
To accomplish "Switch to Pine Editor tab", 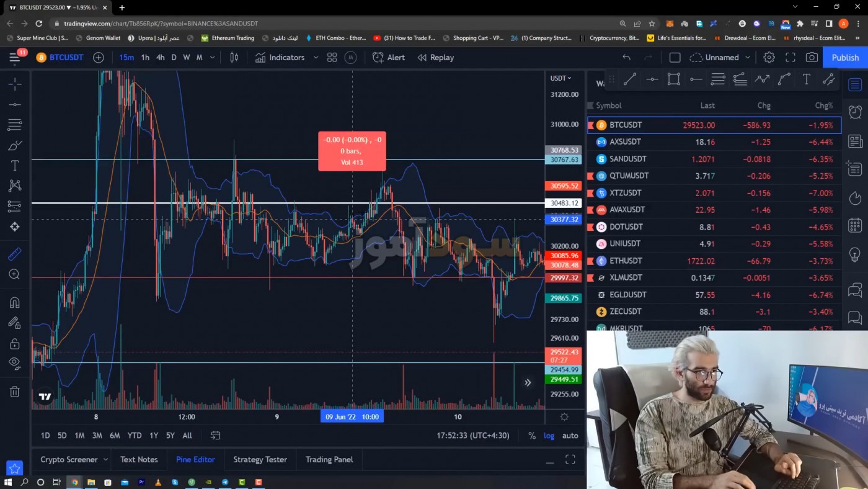I will 195,460.
